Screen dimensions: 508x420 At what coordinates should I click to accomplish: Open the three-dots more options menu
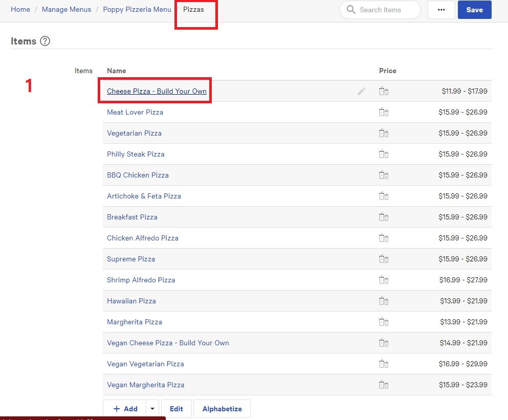[441, 10]
